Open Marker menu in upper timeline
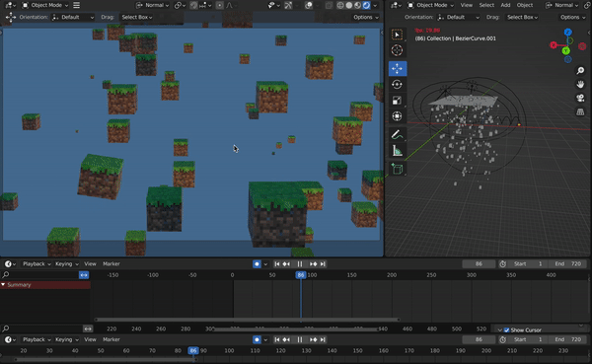This screenshot has width=592, height=364. click(x=111, y=264)
